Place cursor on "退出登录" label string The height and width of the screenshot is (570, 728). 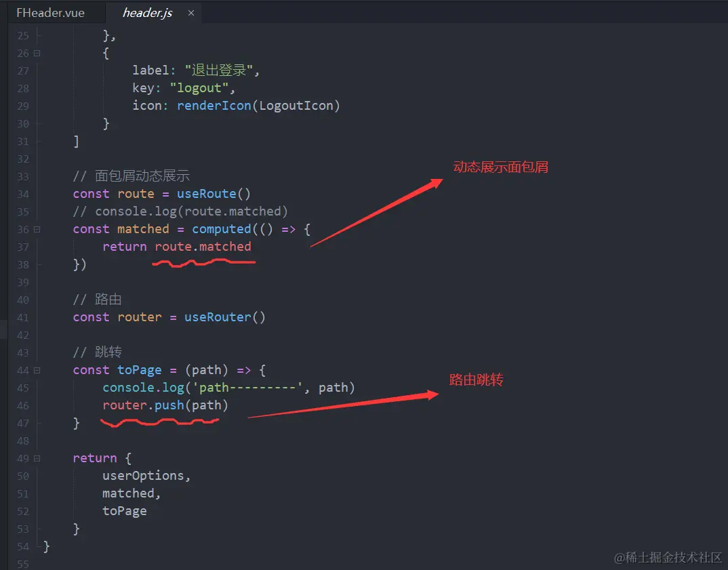(219, 70)
